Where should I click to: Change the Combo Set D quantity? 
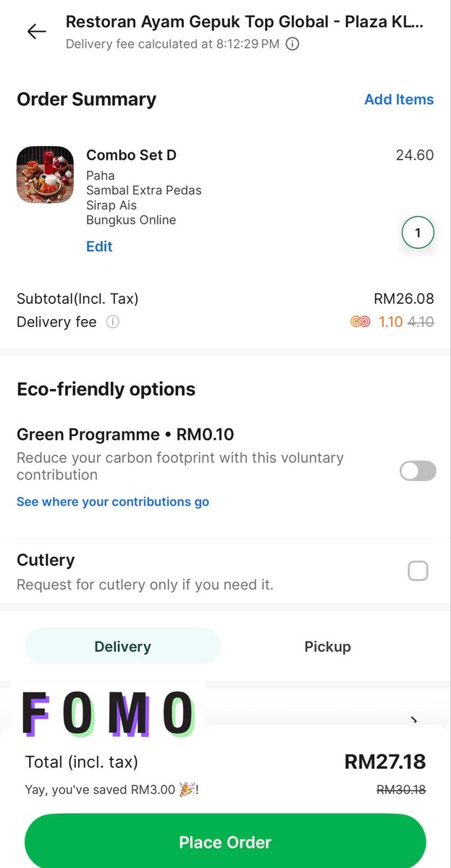[x=418, y=234]
